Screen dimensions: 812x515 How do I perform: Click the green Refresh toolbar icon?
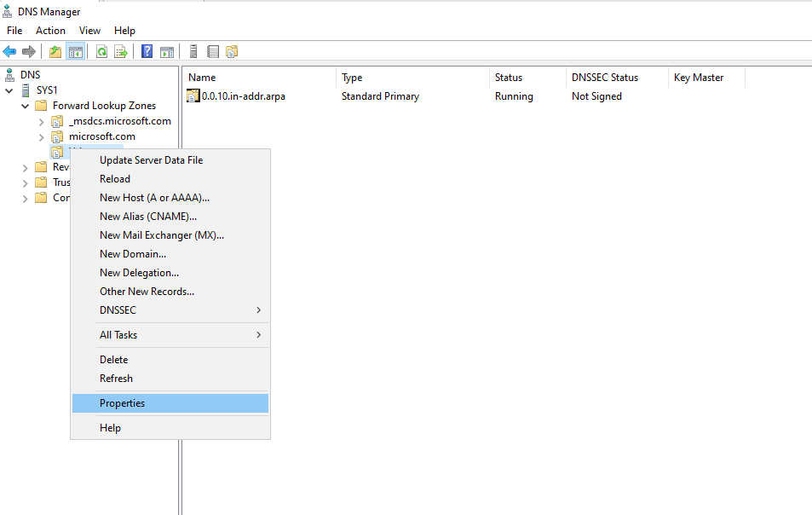click(x=102, y=52)
